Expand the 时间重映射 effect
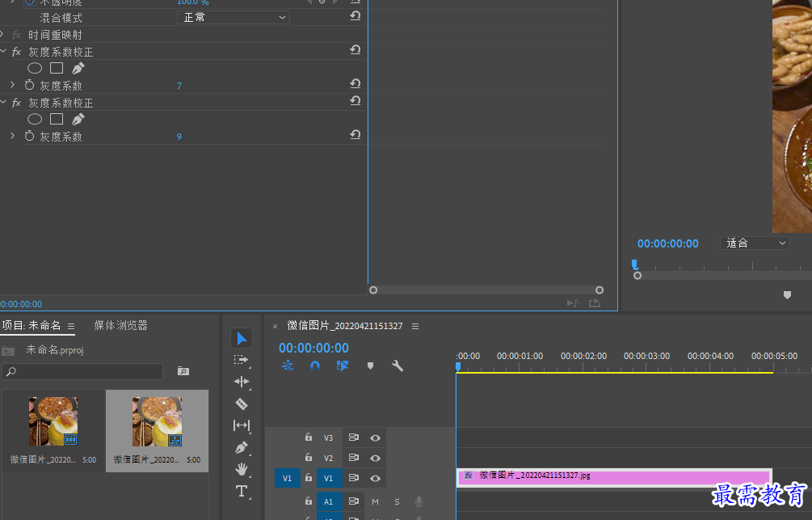Viewport: 812px width, 520px height. pyautogui.click(x=2, y=35)
